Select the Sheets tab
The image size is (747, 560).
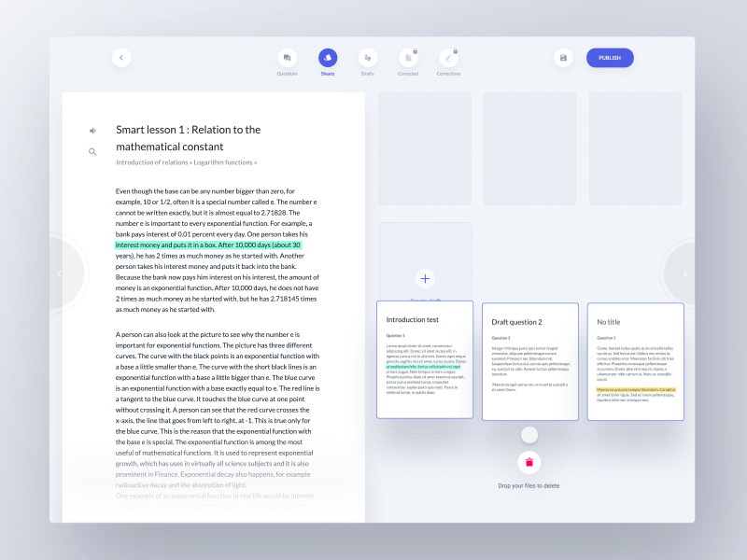coord(328,63)
